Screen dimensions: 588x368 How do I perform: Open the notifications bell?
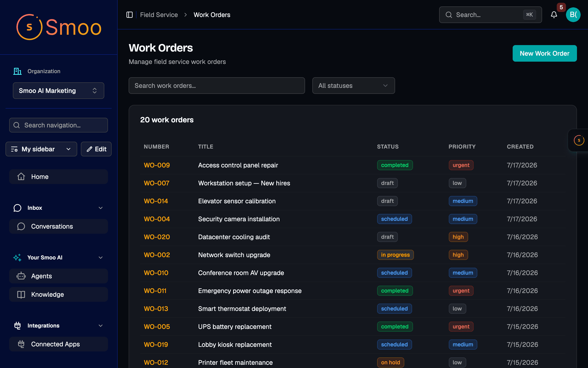(554, 15)
